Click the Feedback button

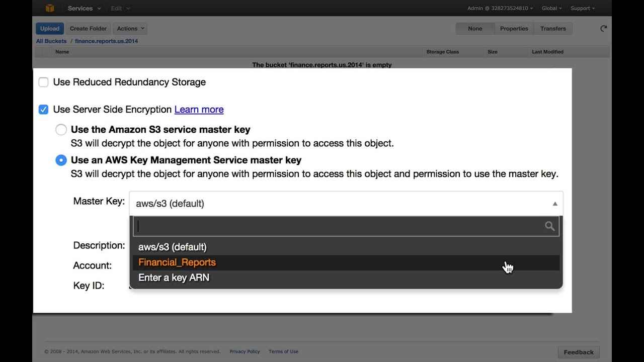pyautogui.click(x=578, y=352)
